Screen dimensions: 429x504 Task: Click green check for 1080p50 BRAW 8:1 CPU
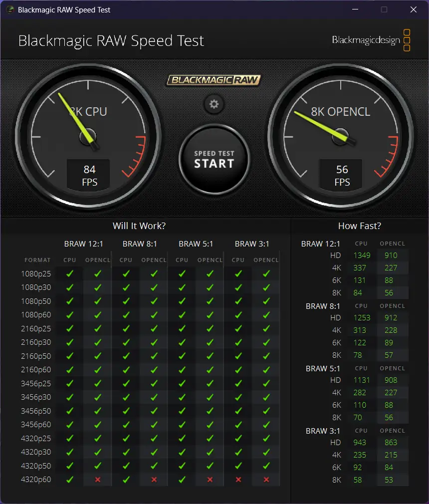tap(126, 301)
